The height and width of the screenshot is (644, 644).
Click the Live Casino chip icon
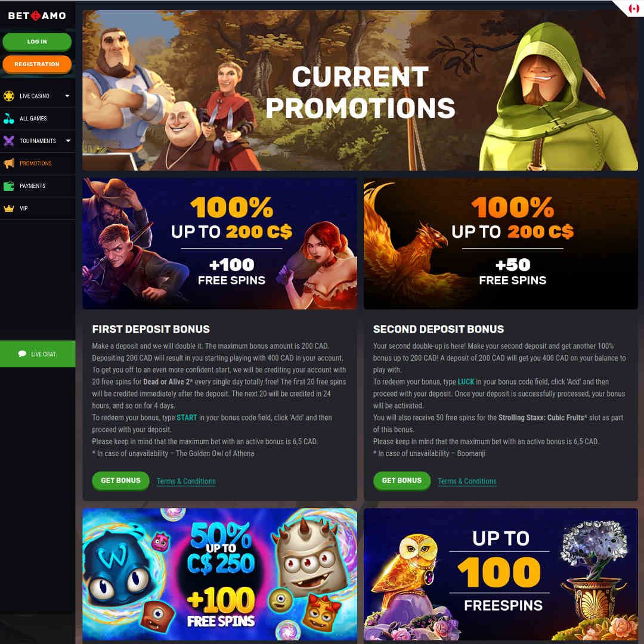(8, 96)
